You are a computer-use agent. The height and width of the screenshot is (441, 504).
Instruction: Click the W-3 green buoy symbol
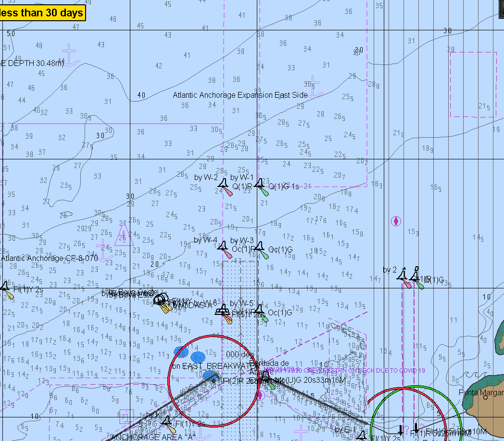[x=260, y=248]
